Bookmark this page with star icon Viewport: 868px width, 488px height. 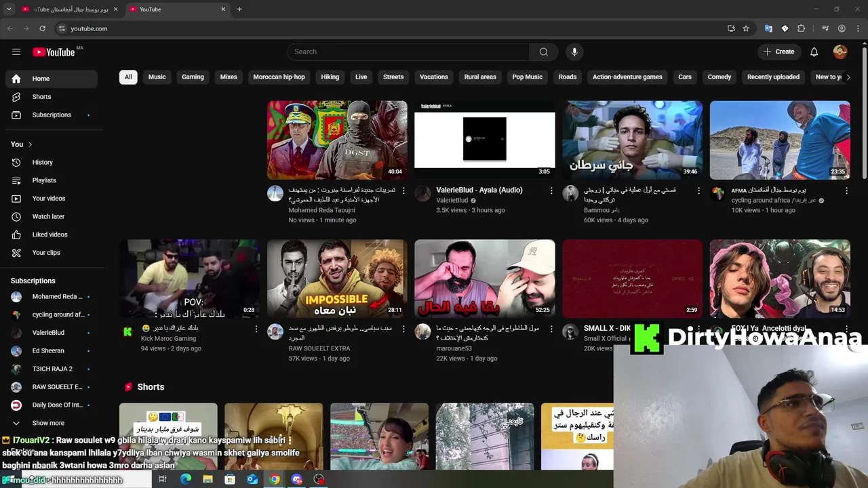746,28
